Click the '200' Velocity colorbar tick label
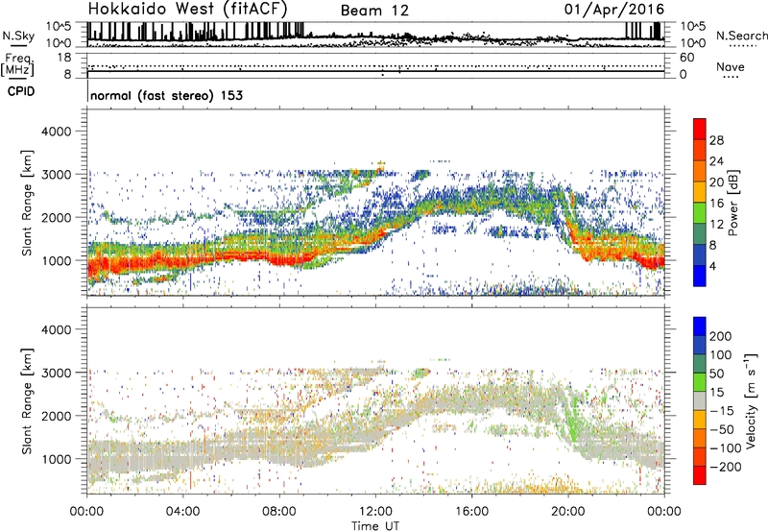The image size is (768, 532). (721, 336)
